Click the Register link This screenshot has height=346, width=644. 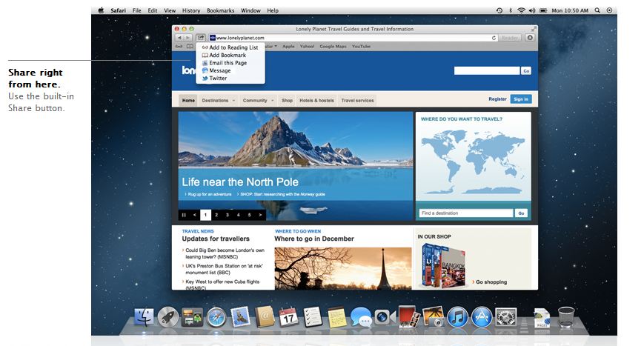click(x=497, y=99)
